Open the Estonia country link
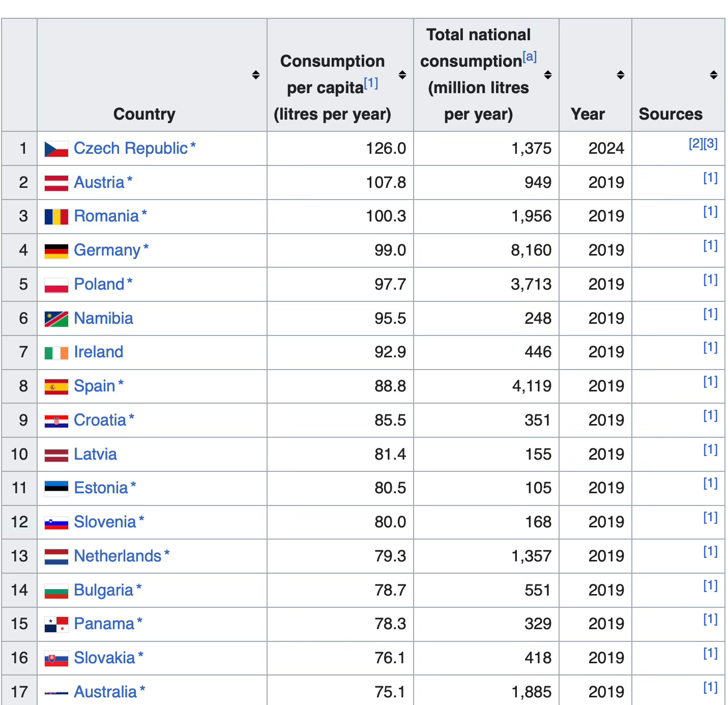Viewport: 728px width, 705px height. (x=101, y=488)
